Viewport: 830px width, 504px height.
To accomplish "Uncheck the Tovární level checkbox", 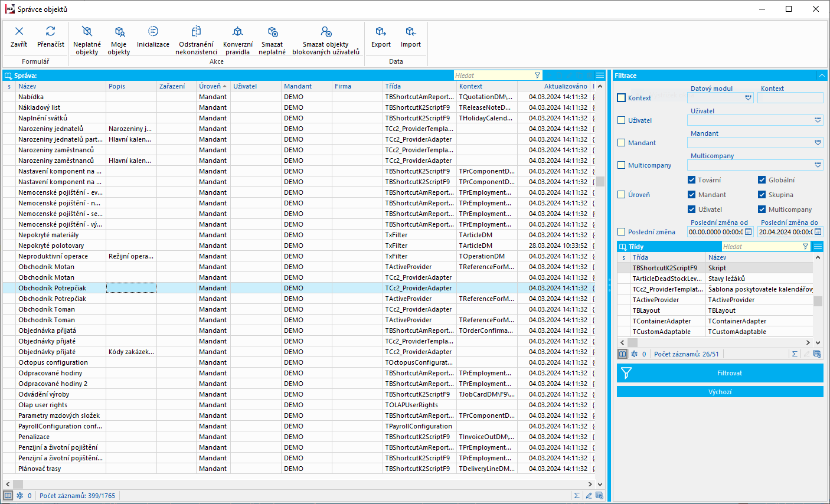I will [x=692, y=180].
